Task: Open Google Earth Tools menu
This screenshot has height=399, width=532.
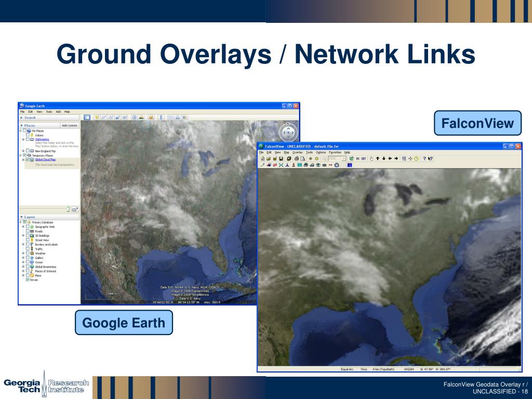Action: [x=49, y=112]
